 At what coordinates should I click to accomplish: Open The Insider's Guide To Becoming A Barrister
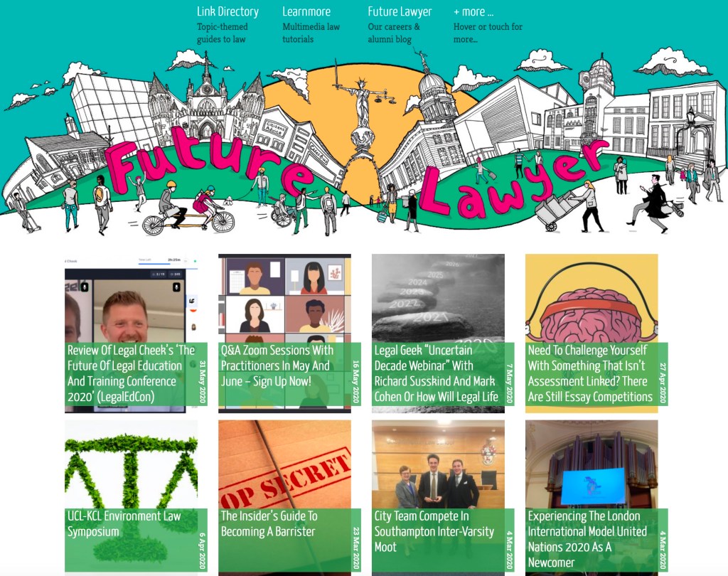click(x=269, y=523)
